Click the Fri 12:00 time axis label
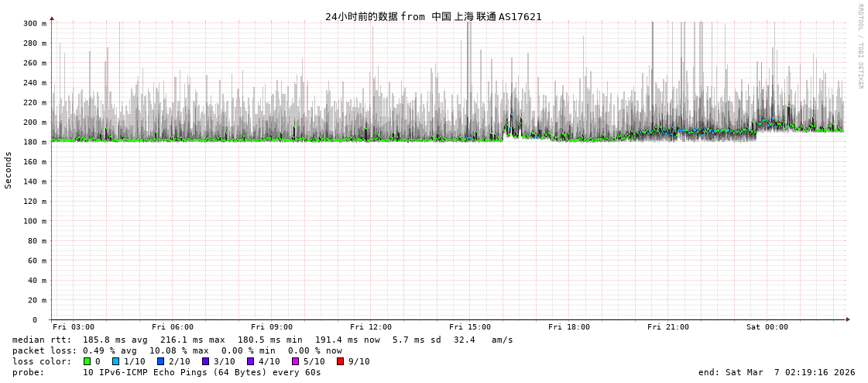 (x=371, y=327)
